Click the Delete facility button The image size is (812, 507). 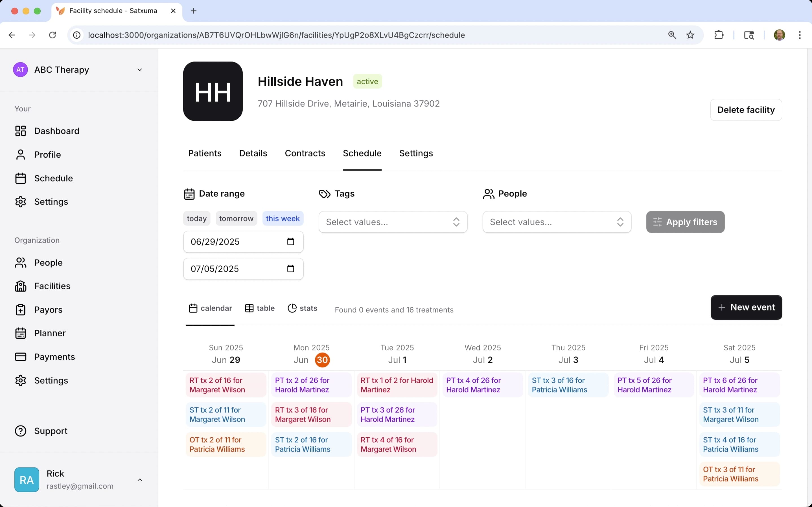[x=746, y=110]
